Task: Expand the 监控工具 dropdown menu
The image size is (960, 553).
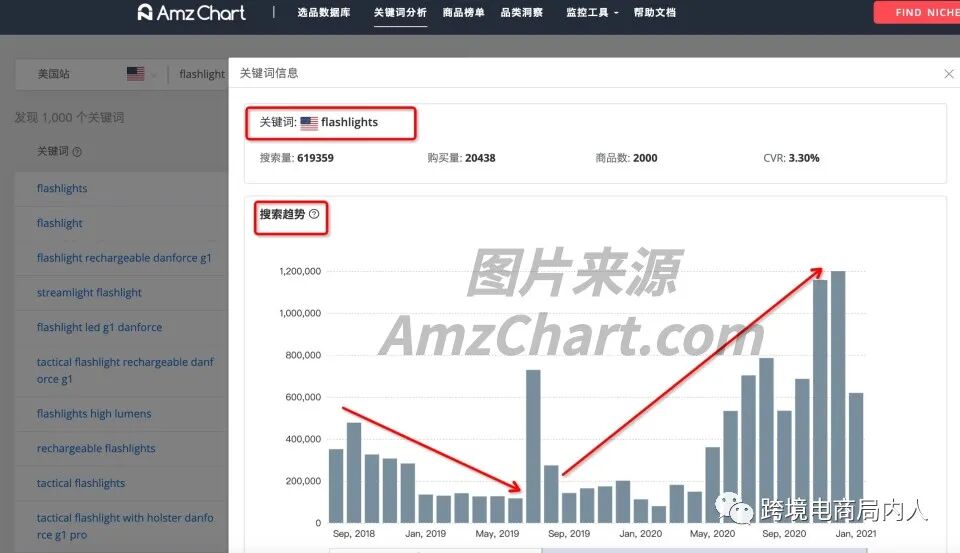Action: coord(592,12)
